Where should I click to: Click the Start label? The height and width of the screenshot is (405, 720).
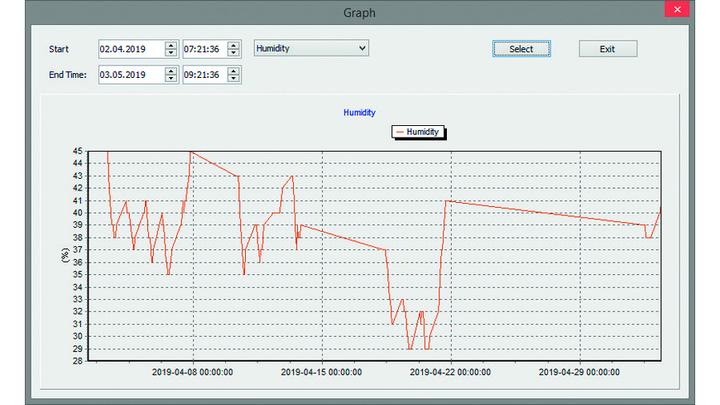tap(59, 49)
